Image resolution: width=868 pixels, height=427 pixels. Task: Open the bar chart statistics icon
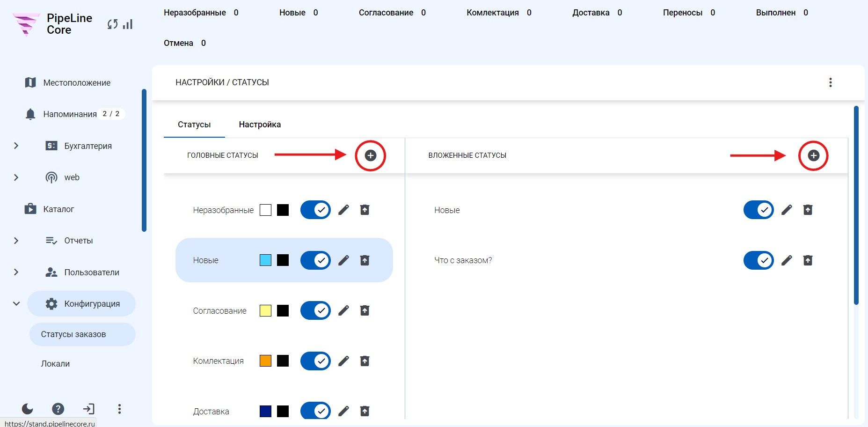(128, 24)
